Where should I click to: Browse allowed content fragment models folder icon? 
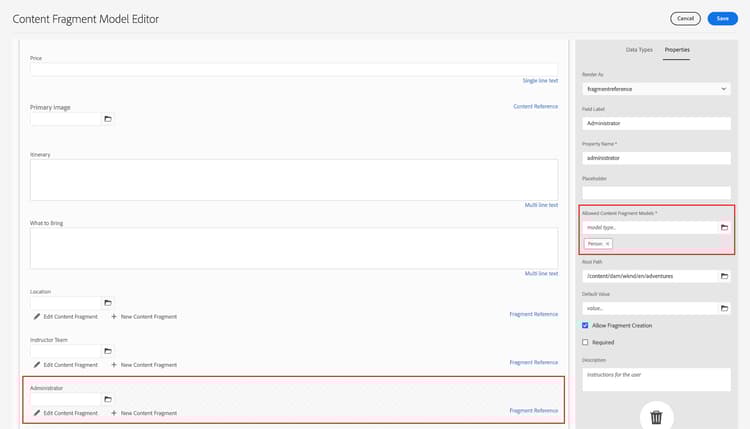pyautogui.click(x=724, y=228)
